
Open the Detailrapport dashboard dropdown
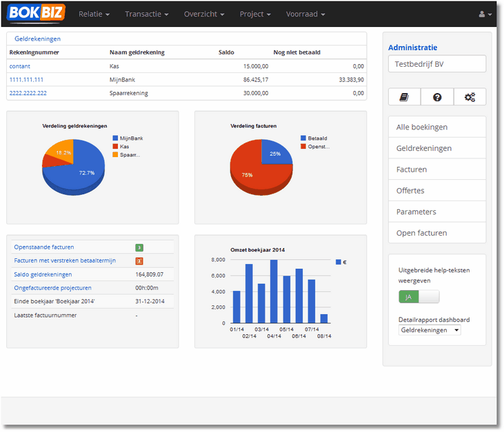[x=430, y=330]
